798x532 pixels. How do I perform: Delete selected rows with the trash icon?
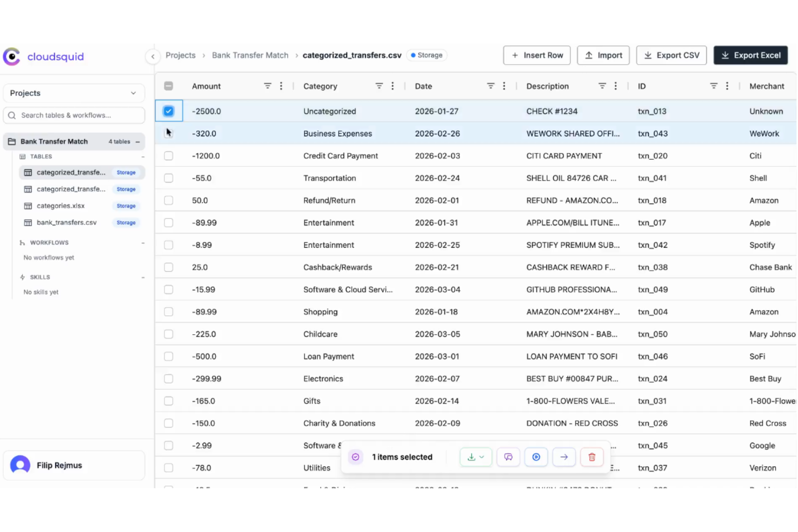click(592, 457)
